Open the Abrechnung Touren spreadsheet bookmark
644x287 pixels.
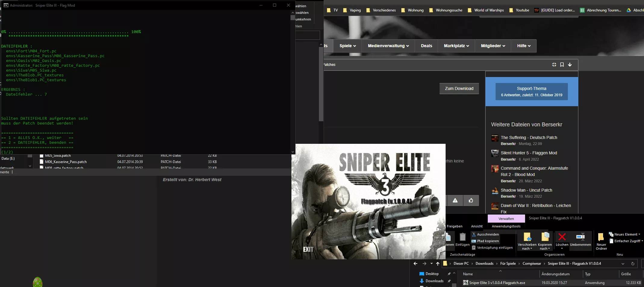pyautogui.click(x=601, y=10)
